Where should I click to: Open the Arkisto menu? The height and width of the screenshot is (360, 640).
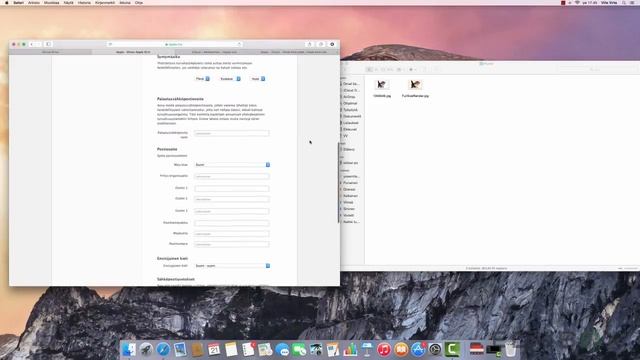(34, 2)
